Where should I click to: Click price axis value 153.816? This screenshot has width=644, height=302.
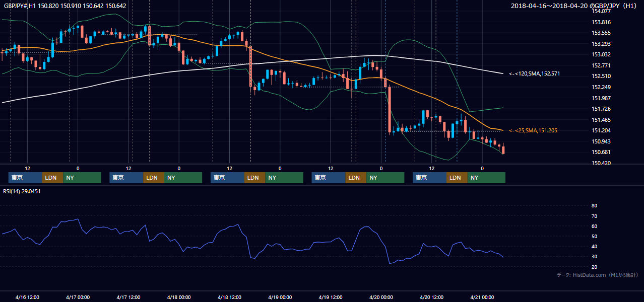(602, 22)
